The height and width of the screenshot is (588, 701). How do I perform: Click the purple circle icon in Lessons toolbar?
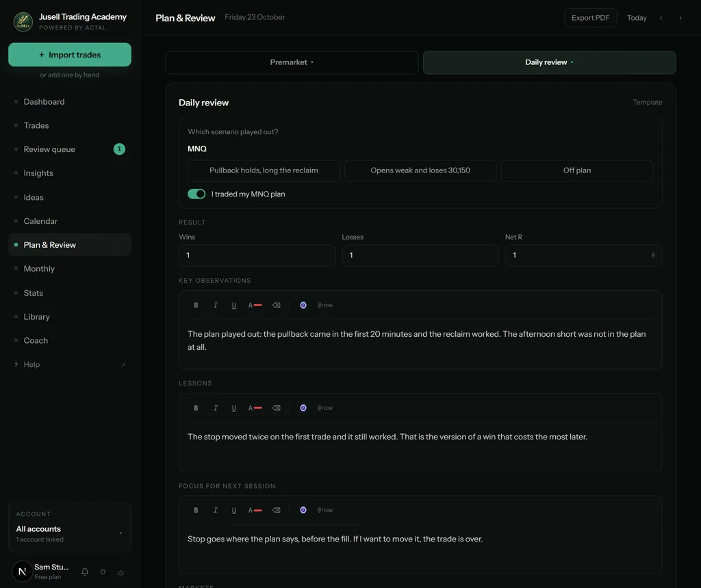click(303, 408)
